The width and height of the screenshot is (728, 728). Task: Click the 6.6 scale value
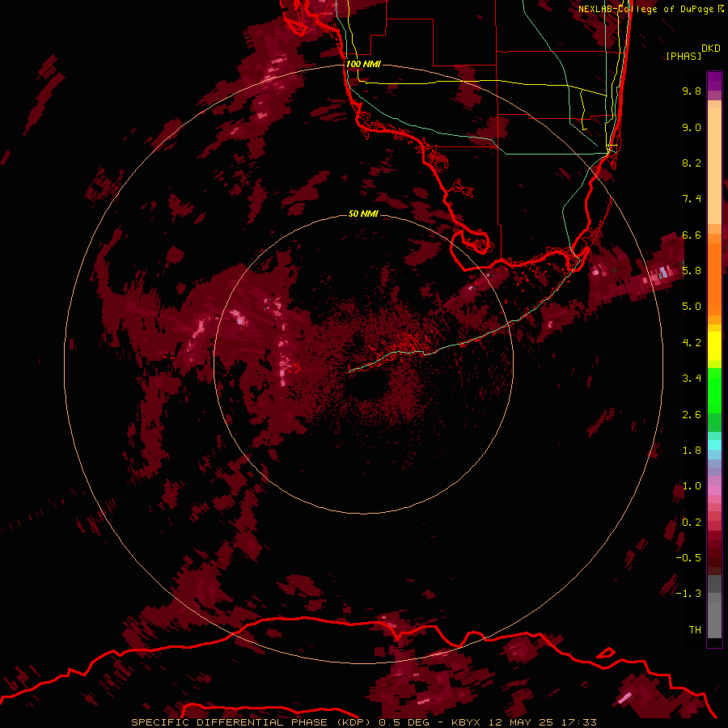pyautogui.click(x=692, y=235)
